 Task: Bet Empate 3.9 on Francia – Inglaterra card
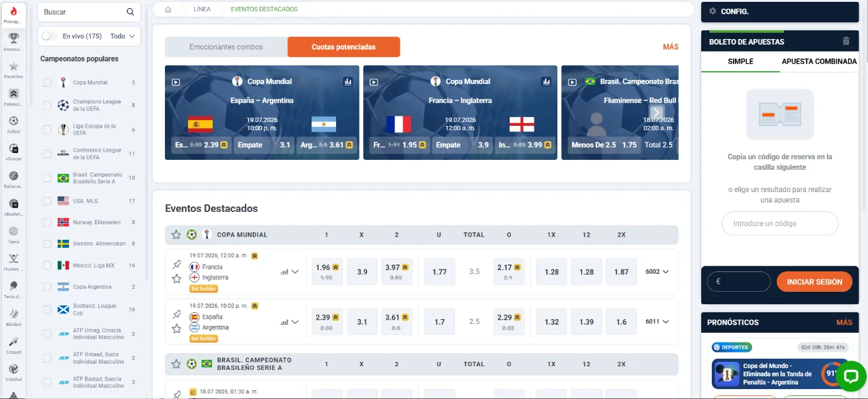pyautogui.click(x=463, y=145)
